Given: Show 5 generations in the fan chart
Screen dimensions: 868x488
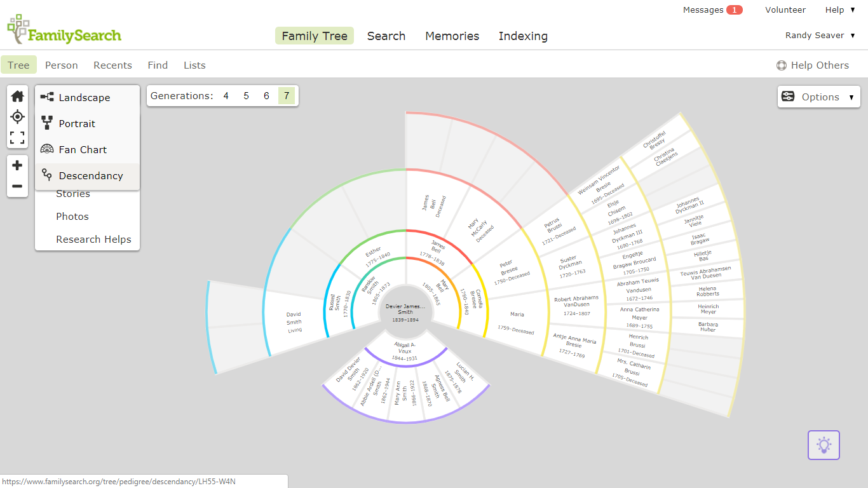Looking at the screenshot, I should pos(246,95).
